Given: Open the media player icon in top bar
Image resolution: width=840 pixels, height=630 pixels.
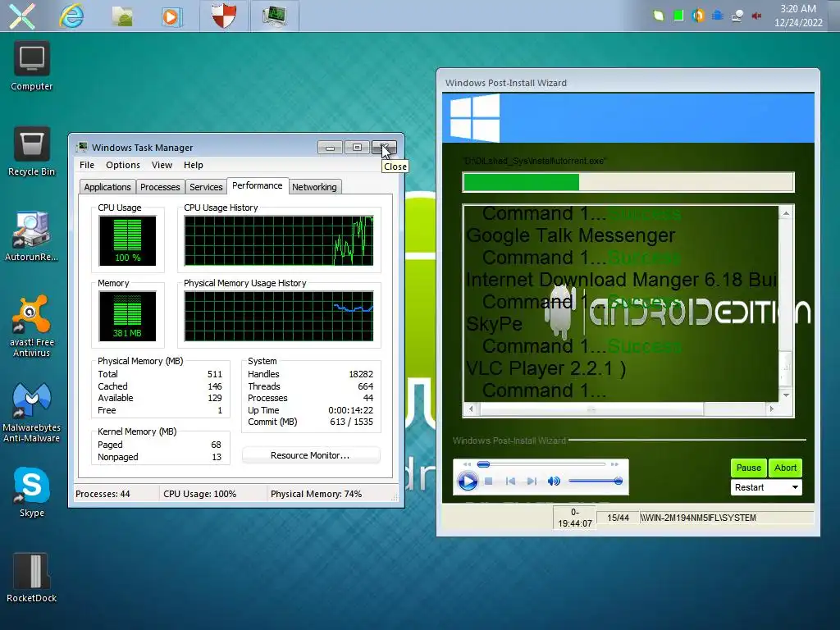Looking at the screenshot, I should [172, 16].
